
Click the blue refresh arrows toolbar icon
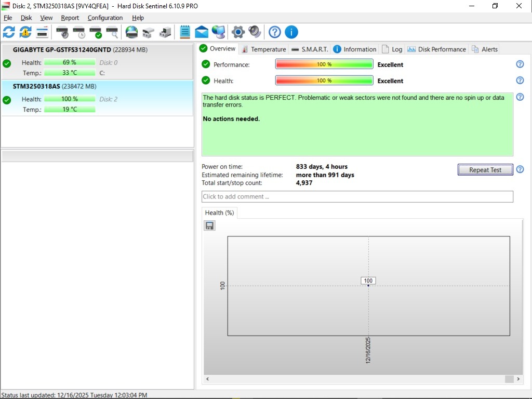tap(9, 32)
